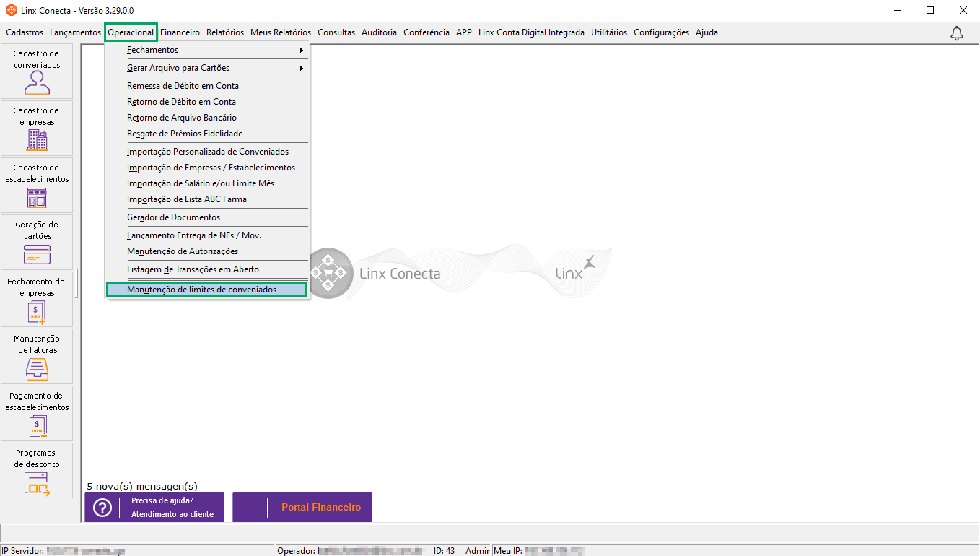The height and width of the screenshot is (556, 980).
Task: Open Fechamento de empresas sidebar icon
Action: (x=37, y=299)
